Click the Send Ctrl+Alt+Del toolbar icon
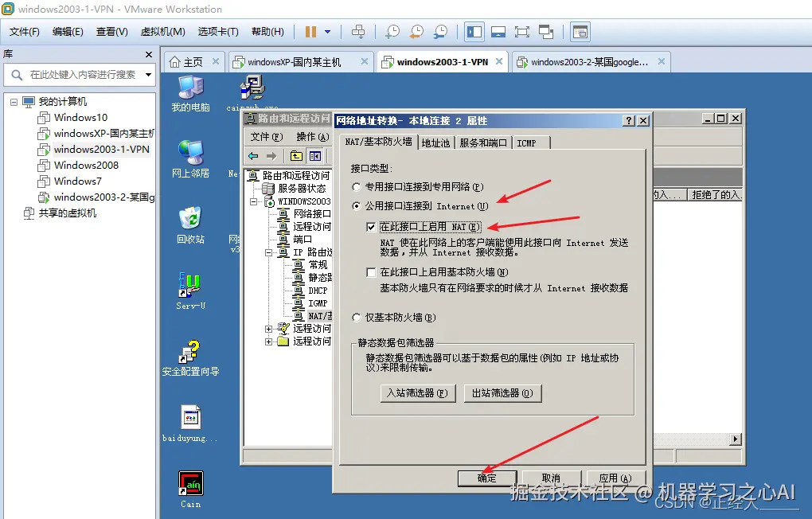 (358, 32)
